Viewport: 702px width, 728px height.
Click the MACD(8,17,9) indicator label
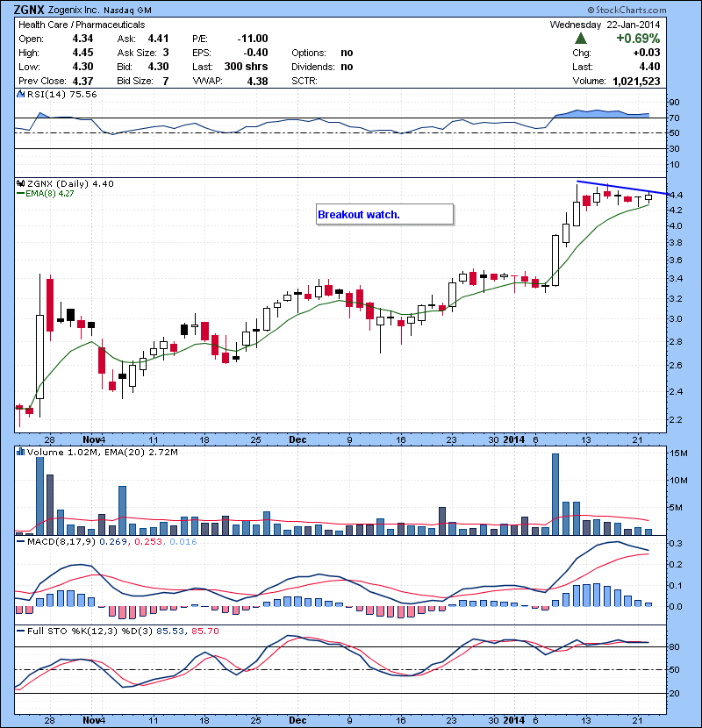point(61,542)
